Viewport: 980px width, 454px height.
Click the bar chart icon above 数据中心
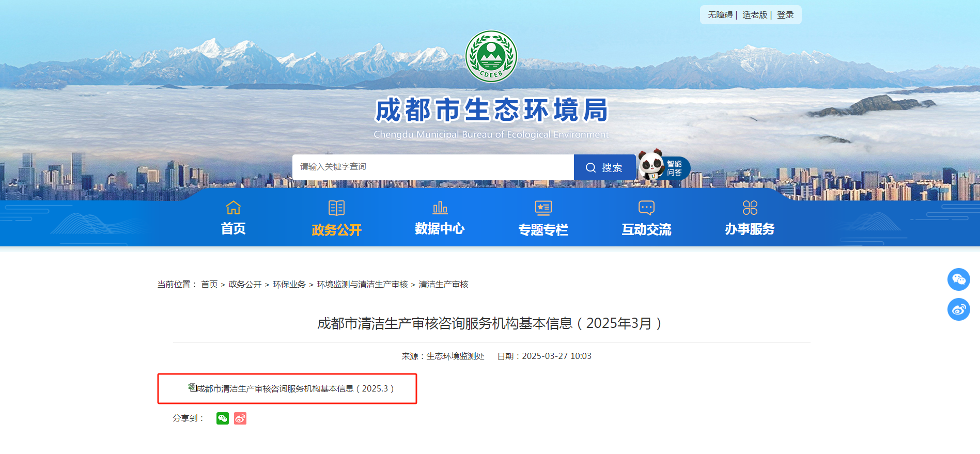tap(440, 208)
